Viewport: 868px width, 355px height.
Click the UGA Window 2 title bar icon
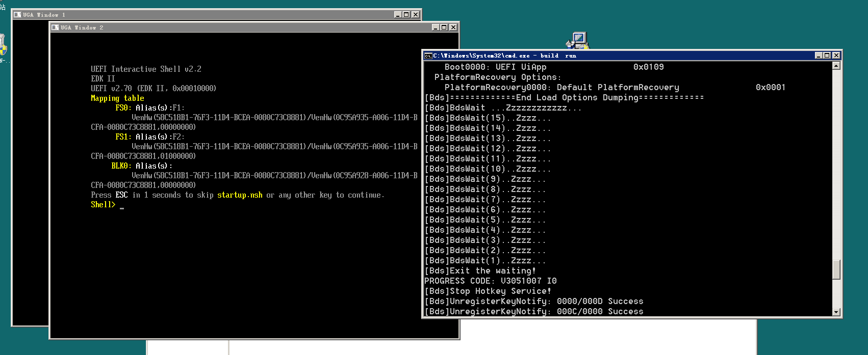(55, 28)
